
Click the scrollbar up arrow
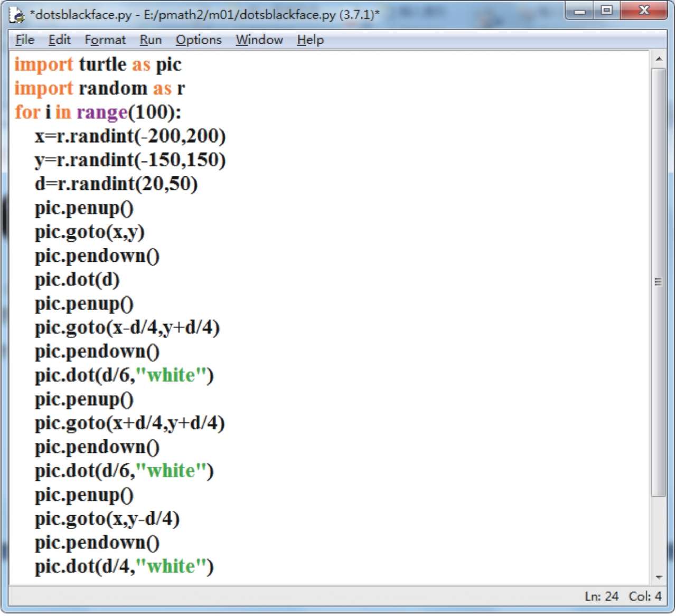point(659,59)
